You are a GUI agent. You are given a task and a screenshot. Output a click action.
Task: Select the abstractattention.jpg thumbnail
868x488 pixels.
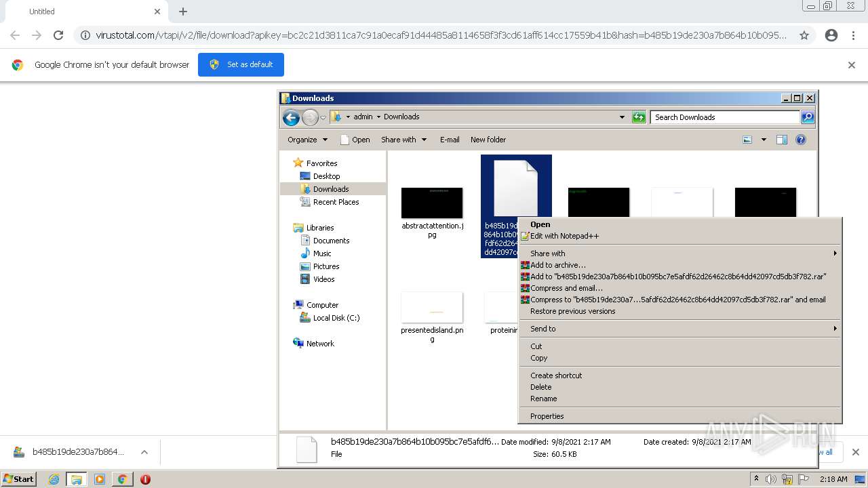click(x=432, y=203)
